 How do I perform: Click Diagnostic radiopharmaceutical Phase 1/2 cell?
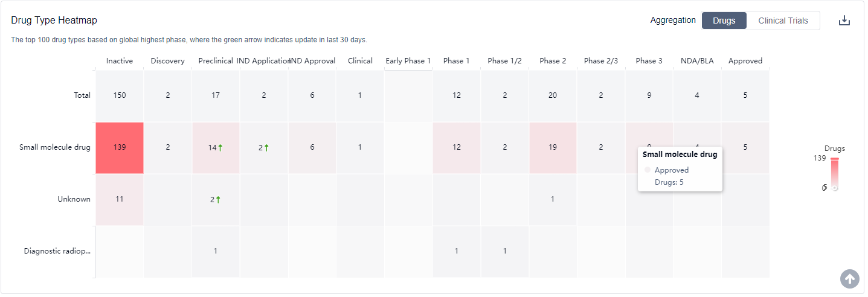click(x=504, y=251)
